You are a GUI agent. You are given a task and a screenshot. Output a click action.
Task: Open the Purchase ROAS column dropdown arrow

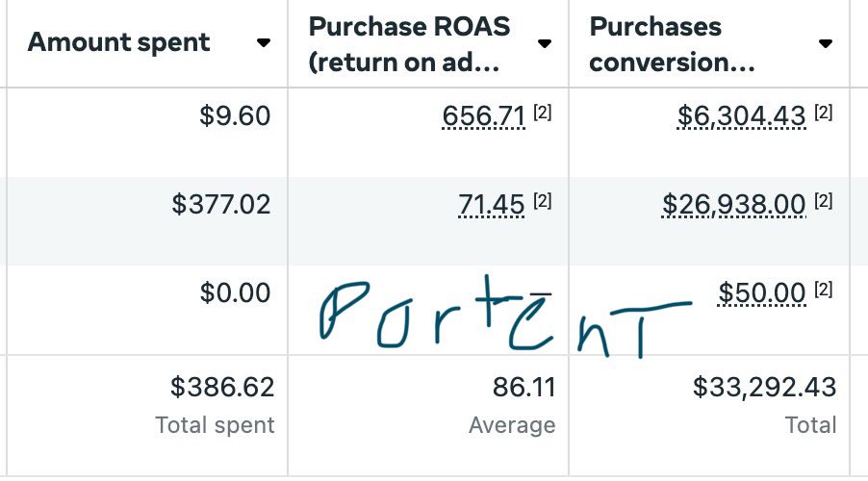coord(545,43)
